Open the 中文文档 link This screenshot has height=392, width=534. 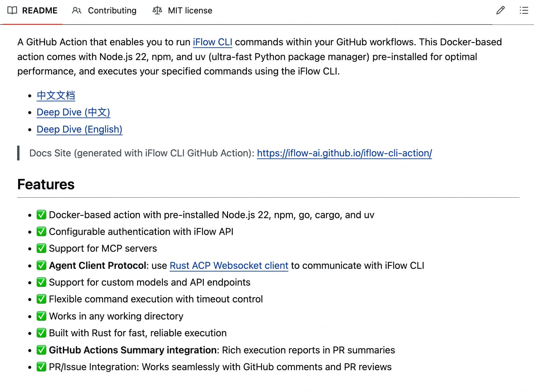click(56, 95)
